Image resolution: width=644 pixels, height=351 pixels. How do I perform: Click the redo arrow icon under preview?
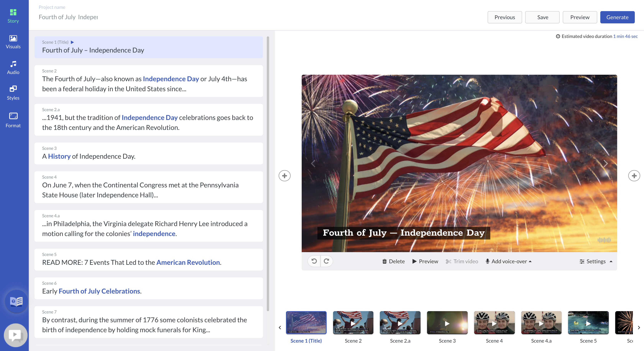pos(326,261)
